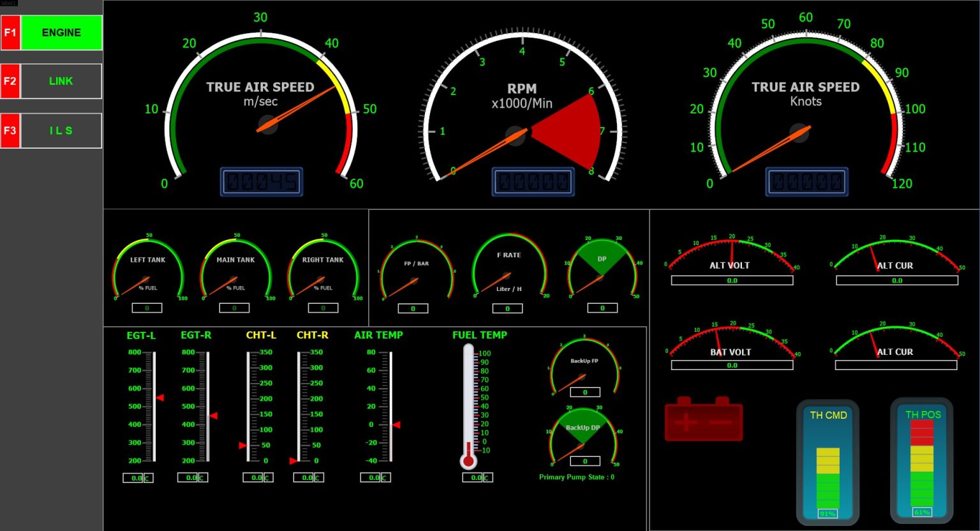
Task: Click the Primary Pump State label
Action: point(576,477)
